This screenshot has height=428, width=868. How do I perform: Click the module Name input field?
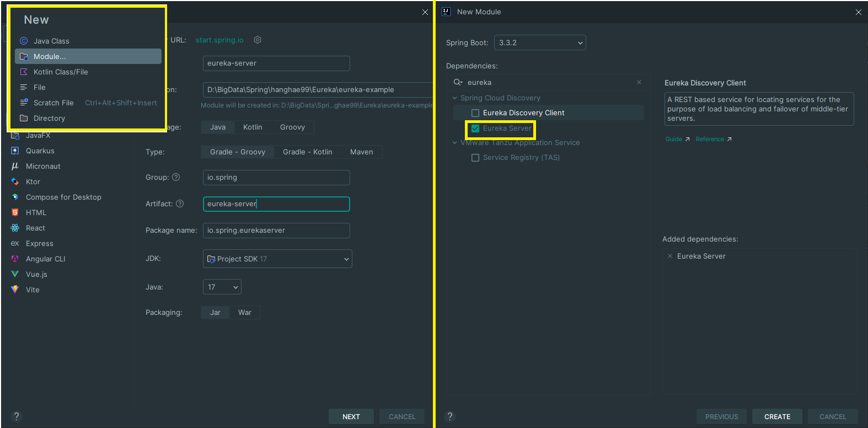point(276,63)
